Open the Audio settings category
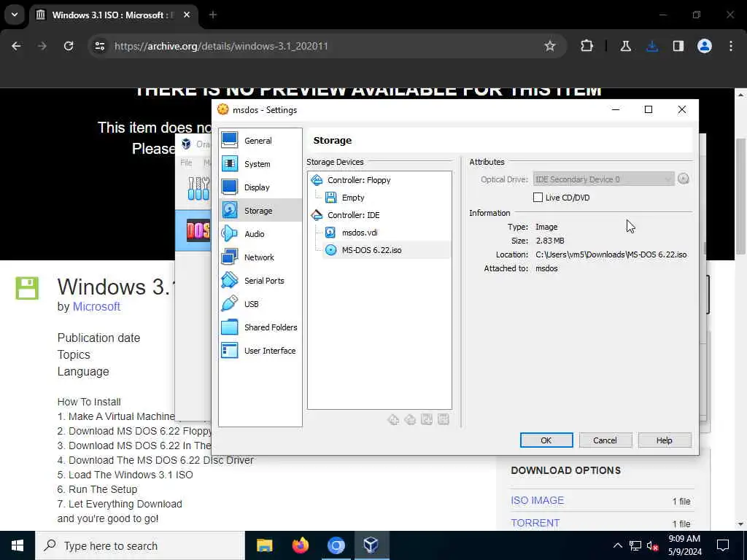Image resolution: width=747 pixels, height=560 pixels. (260, 234)
